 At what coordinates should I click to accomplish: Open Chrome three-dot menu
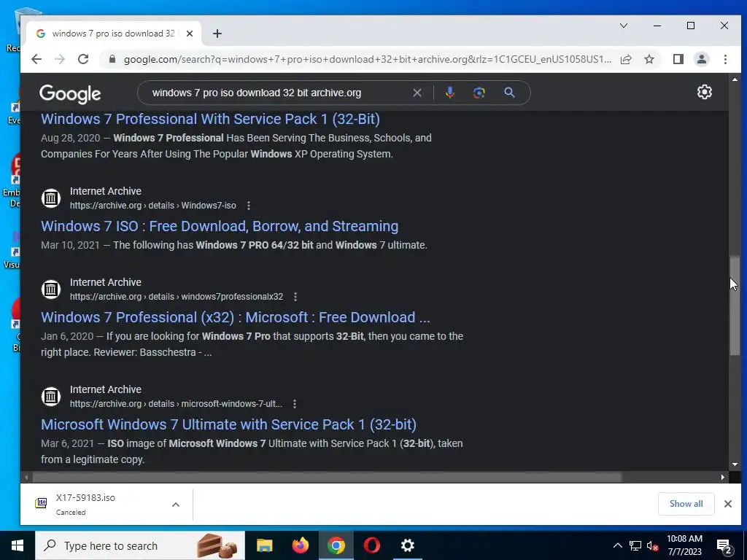tap(725, 59)
